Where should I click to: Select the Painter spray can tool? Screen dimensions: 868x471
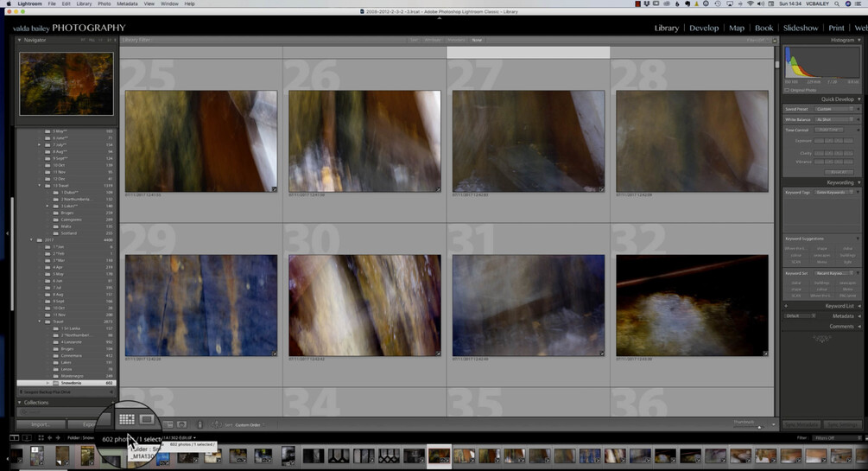tap(200, 424)
